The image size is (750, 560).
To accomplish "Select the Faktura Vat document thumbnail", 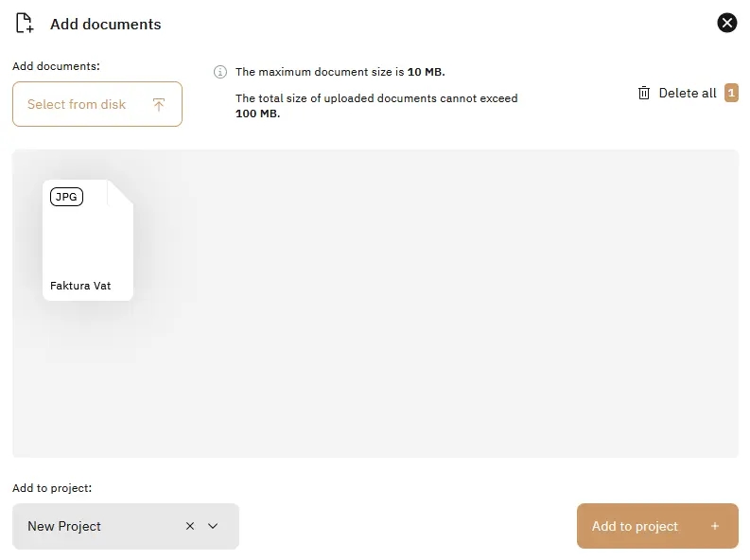I will click(88, 240).
